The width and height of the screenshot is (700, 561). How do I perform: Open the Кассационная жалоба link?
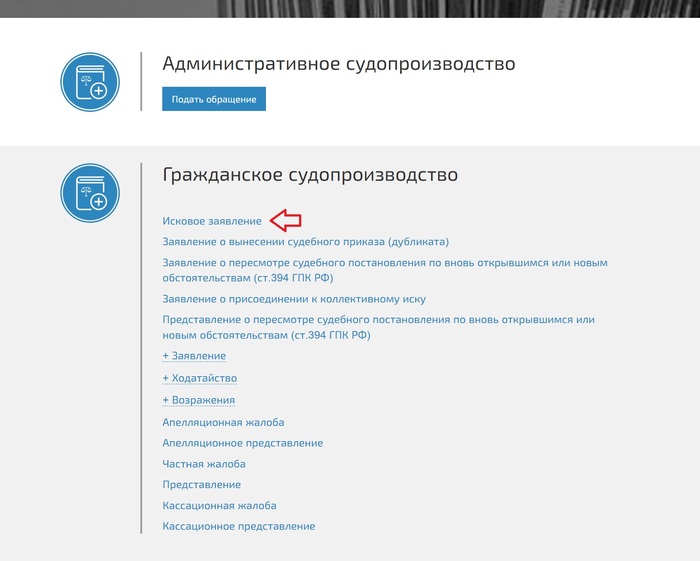219,506
